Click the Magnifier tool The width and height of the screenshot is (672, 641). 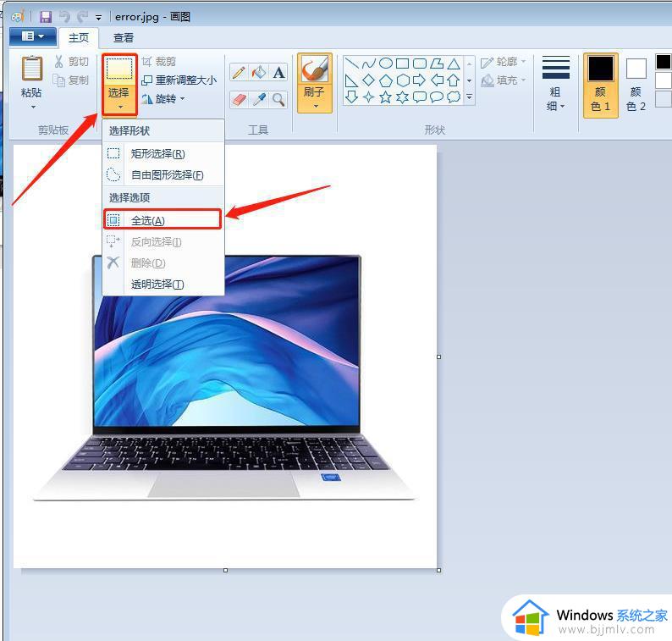[278, 100]
